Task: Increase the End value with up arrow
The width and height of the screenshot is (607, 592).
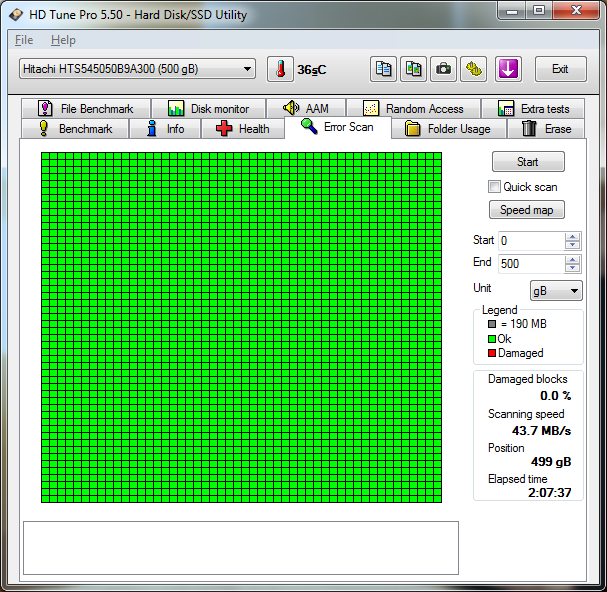Action: [x=573, y=259]
